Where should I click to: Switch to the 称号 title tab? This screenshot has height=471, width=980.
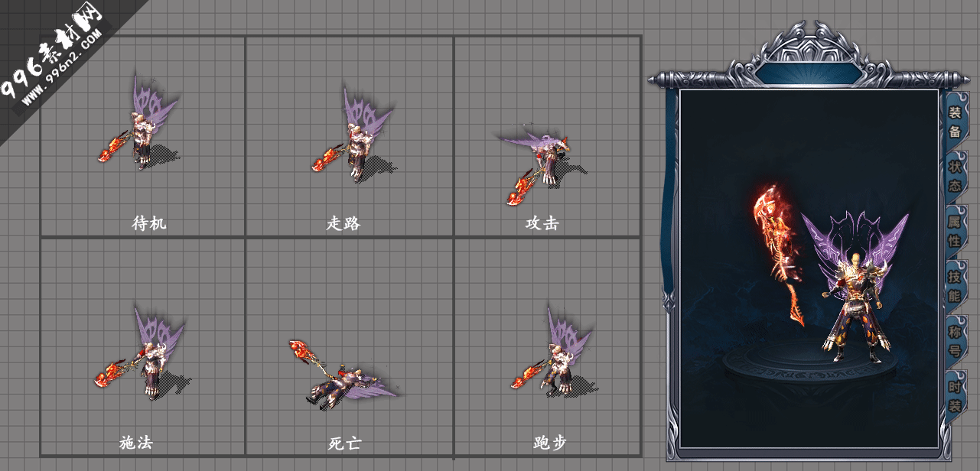pyautogui.click(x=955, y=341)
